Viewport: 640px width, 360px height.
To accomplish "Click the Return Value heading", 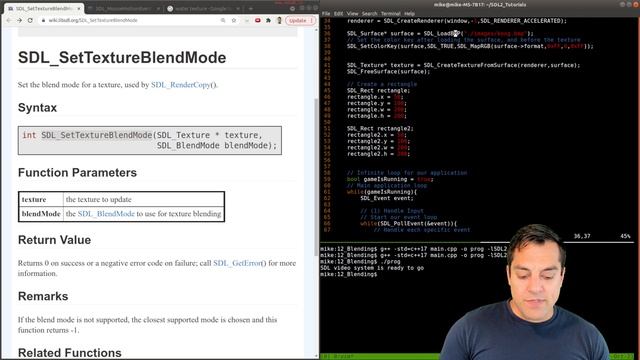I will pyautogui.click(x=54, y=240).
